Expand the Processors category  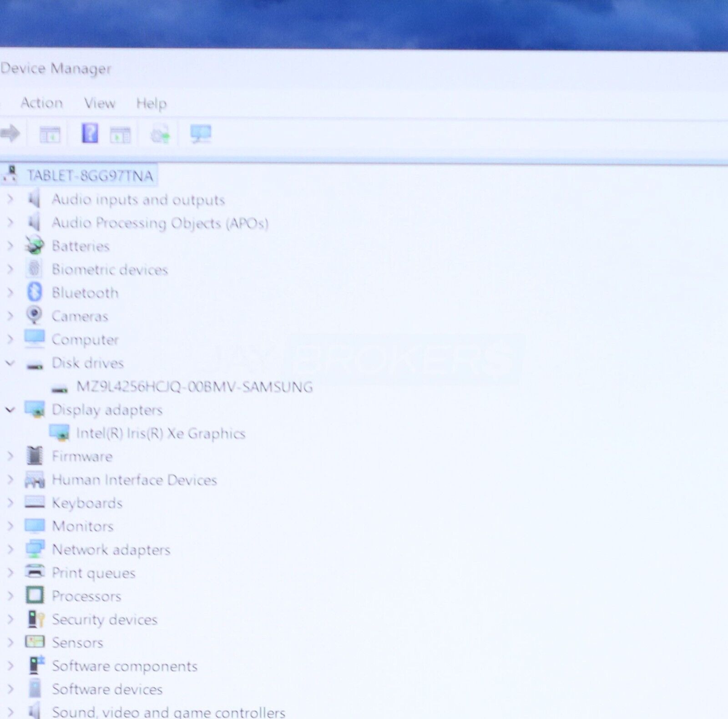[x=10, y=596]
